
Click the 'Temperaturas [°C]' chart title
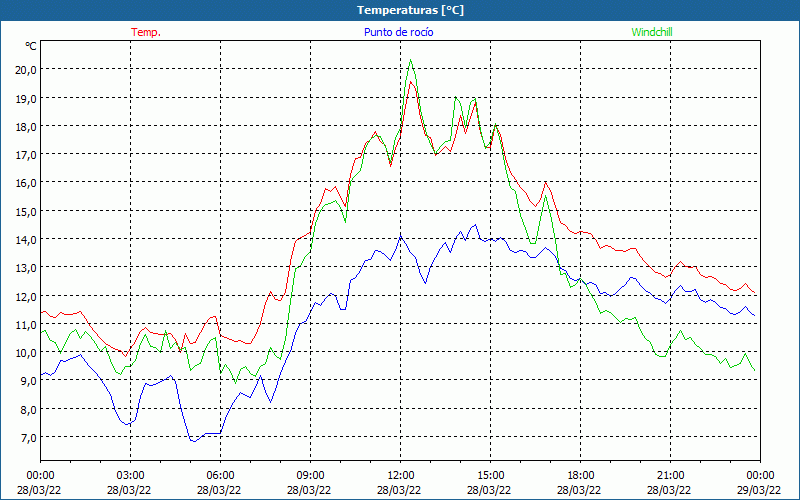410,10
